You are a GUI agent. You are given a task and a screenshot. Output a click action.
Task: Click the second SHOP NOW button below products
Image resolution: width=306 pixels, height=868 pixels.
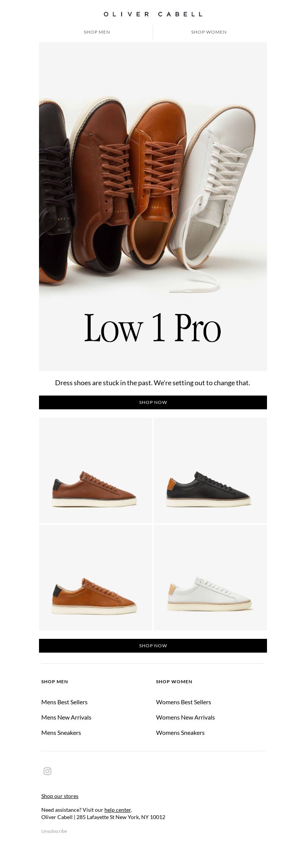pyautogui.click(x=153, y=646)
